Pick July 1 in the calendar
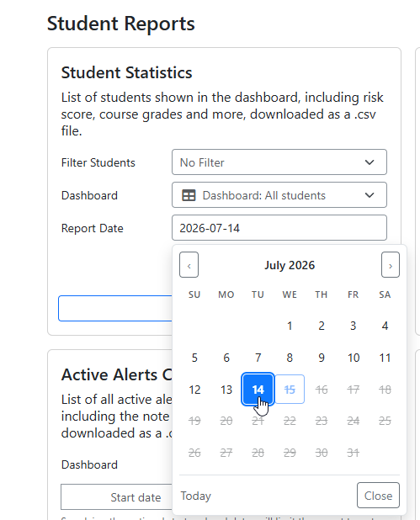The image size is (420, 520). coord(290,326)
